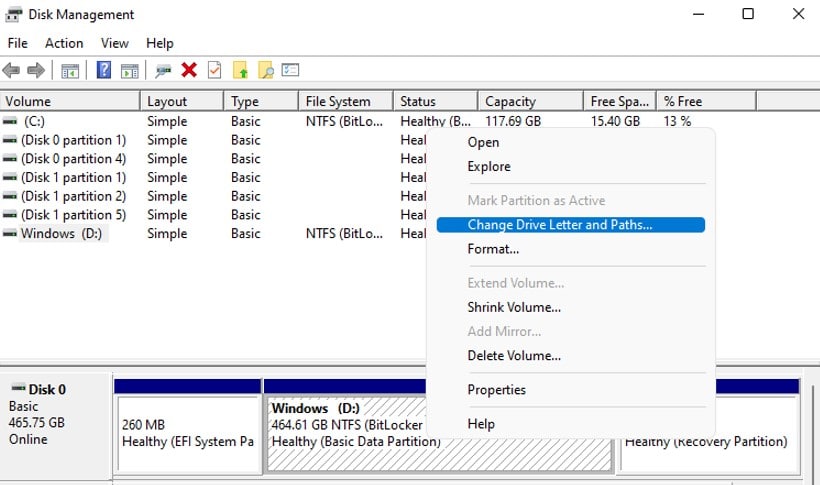Click the drive icon beside (C:)
The image size is (820, 485).
pyautogui.click(x=10, y=121)
